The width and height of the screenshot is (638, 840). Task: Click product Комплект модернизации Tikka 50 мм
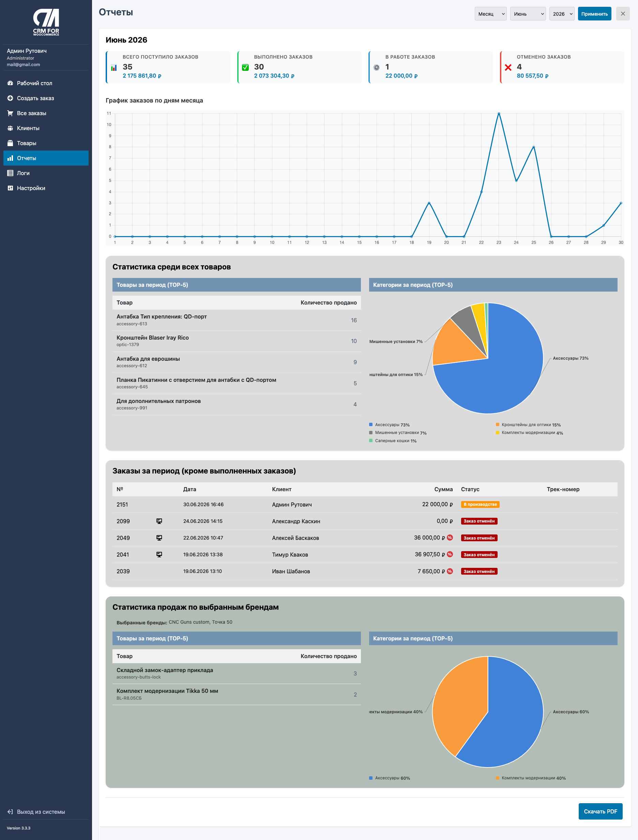[x=167, y=691]
